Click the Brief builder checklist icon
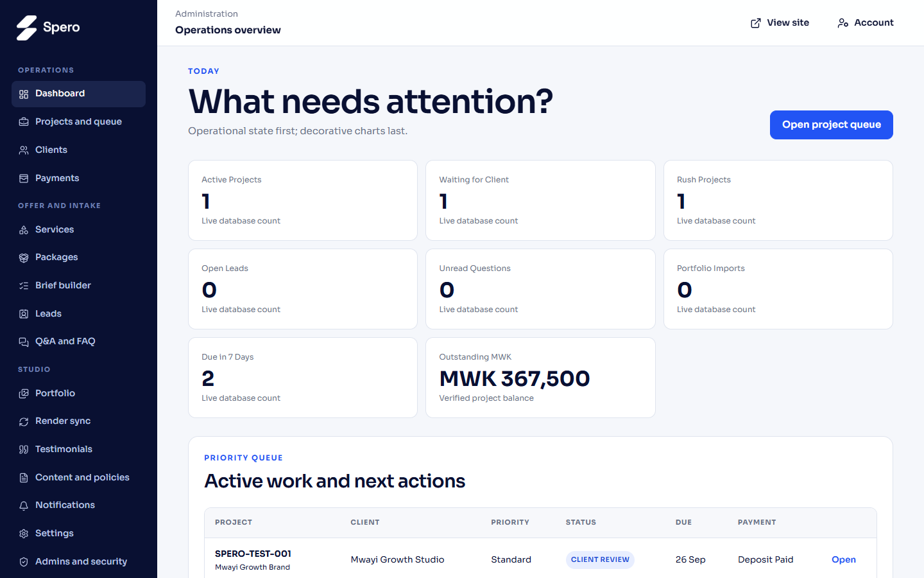The image size is (924, 578). (x=24, y=286)
